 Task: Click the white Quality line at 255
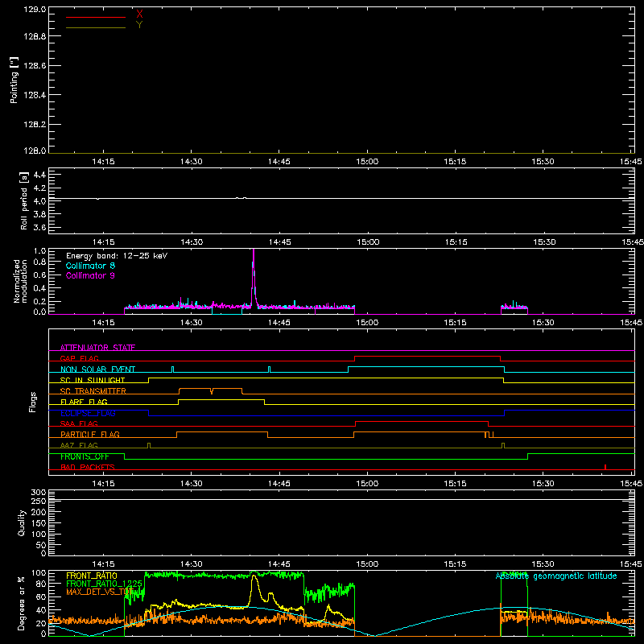[x=341, y=499]
